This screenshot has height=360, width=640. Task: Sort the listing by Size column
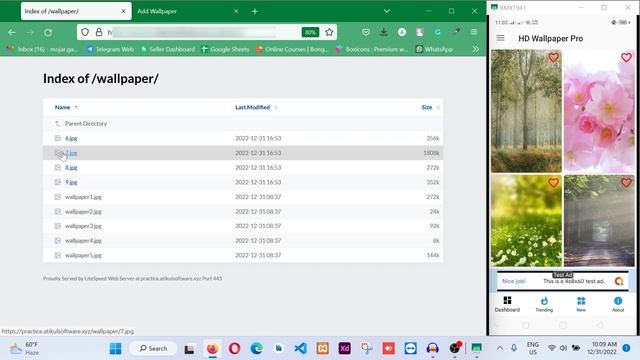coord(427,107)
